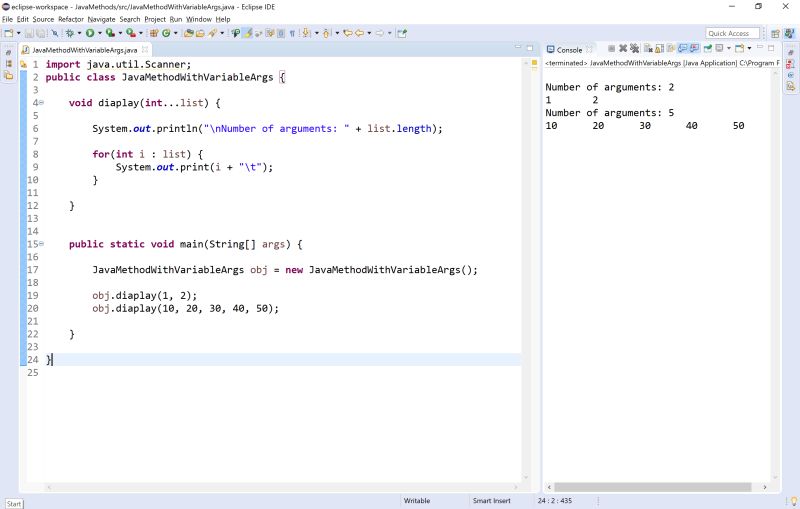Open dropdown beside Display Selected Console

[729, 48]
